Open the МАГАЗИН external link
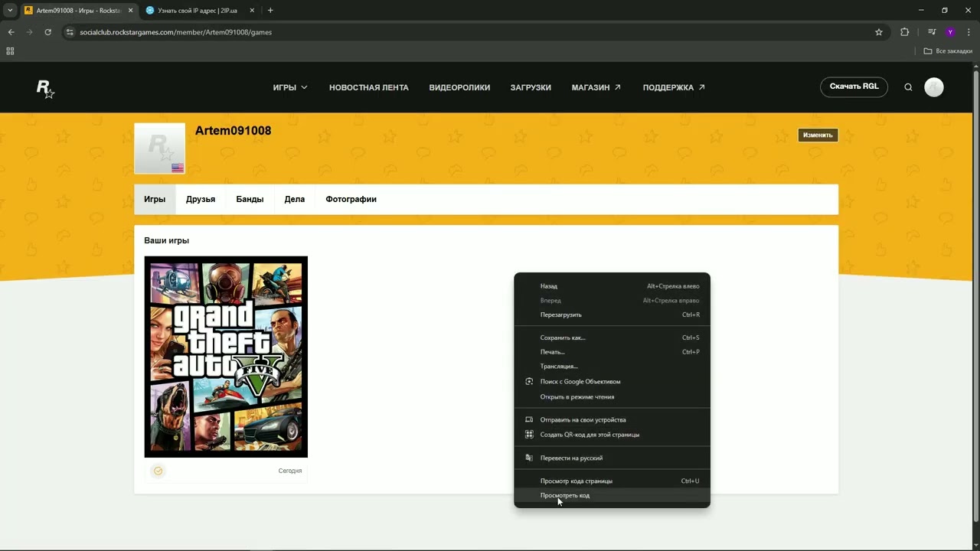The image size is (980, 551). (x=596, y=87)
